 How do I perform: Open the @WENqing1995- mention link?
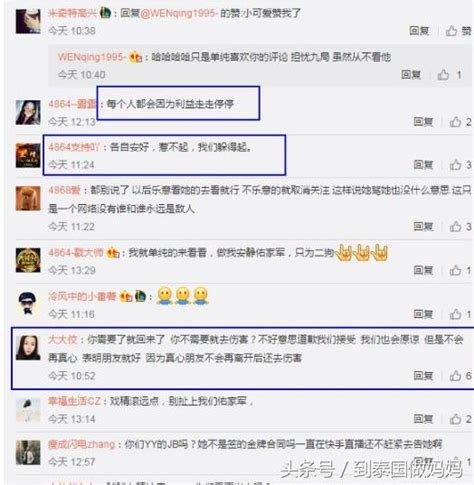pos(179,13)
